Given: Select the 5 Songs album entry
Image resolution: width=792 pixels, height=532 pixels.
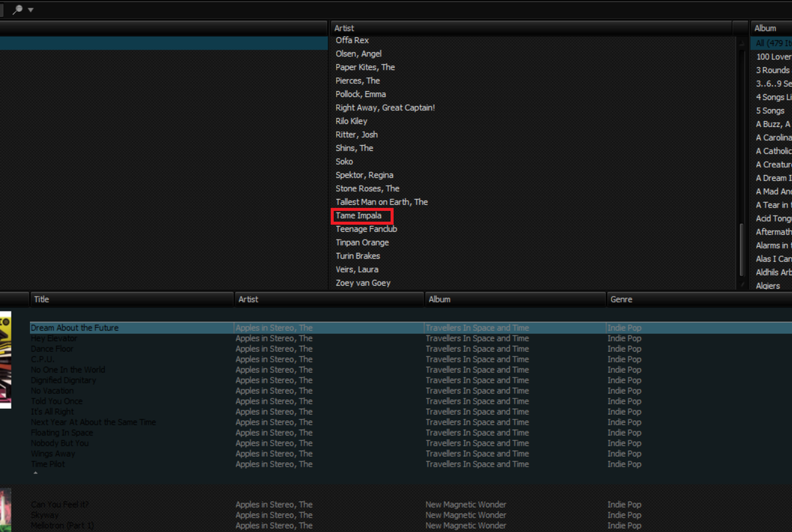Looking at the screenshot, I should (770, 110).
